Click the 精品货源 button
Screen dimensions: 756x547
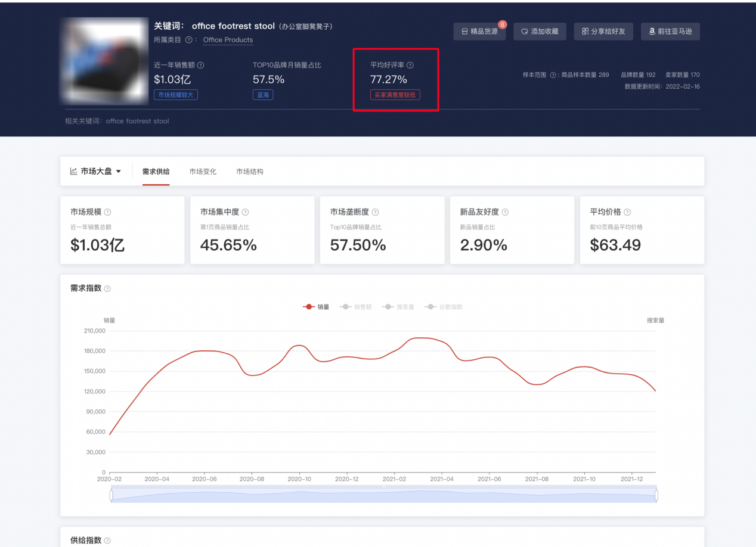479,32
